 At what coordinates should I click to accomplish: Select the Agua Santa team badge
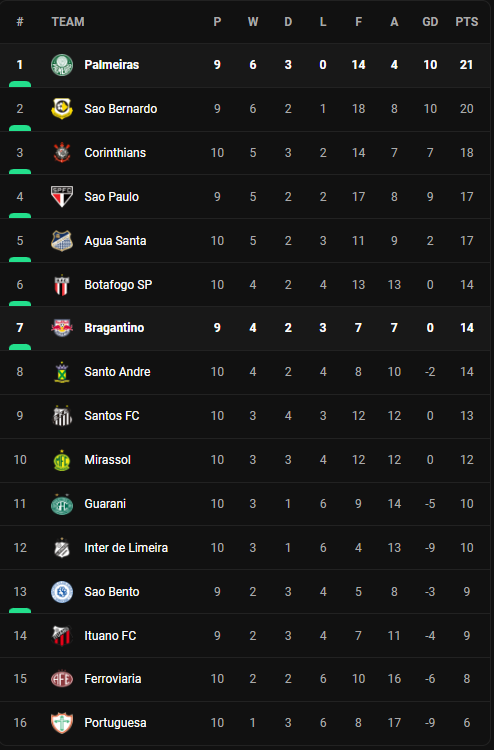click(62, 241)
